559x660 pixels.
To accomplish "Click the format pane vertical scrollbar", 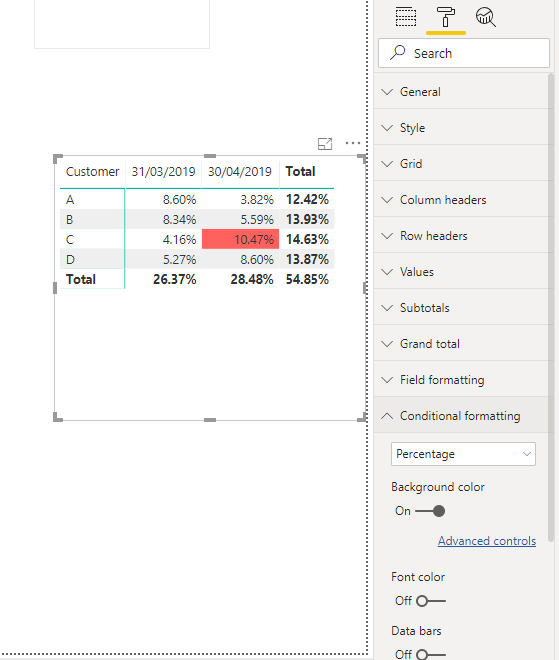I will coord(551,307).
